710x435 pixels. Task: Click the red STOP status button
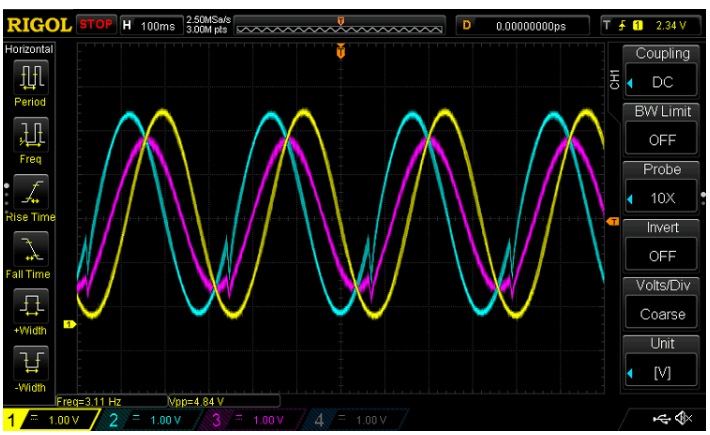tap(96, 24)
